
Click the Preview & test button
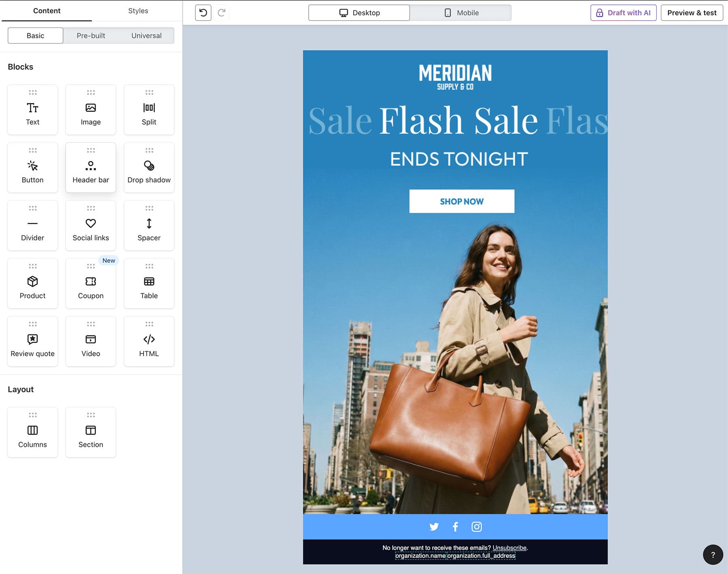(x=692, y=13)
